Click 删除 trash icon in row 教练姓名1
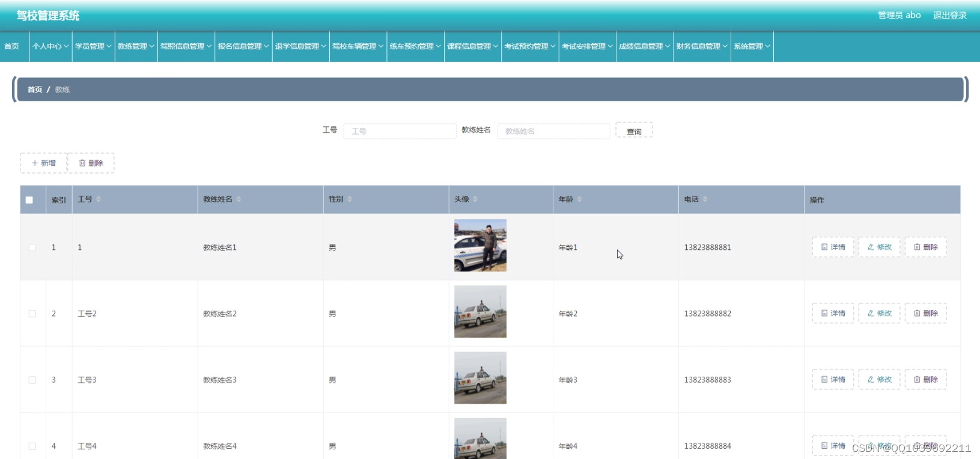Image resolution: width=980 pixels, height=459 pixels. [917, 247]
